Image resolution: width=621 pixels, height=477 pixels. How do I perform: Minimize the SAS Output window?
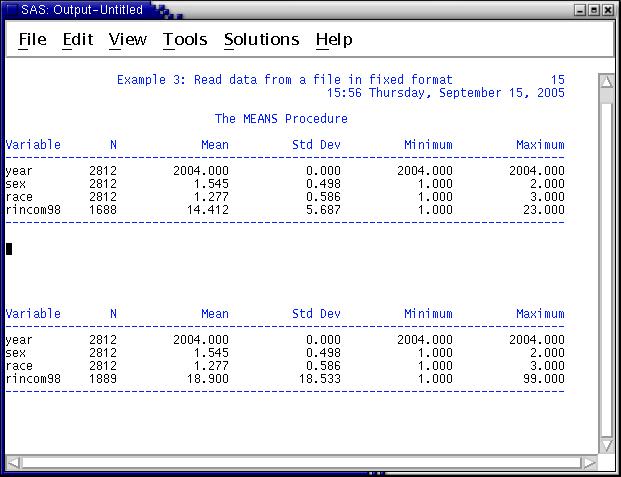[580, 10]
